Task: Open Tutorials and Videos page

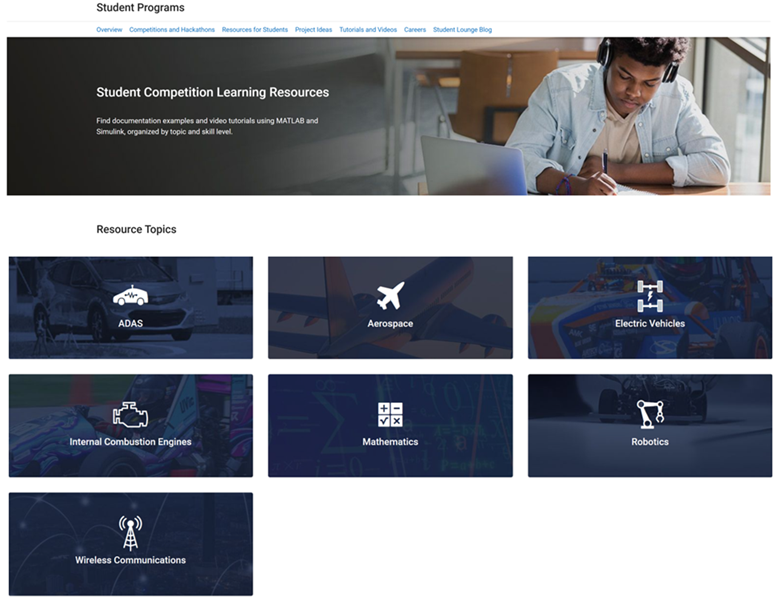Action: 368,30
